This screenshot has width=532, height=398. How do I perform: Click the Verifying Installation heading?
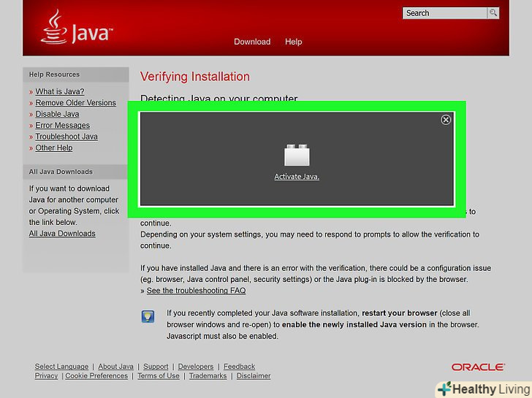[x=195, y=77]
